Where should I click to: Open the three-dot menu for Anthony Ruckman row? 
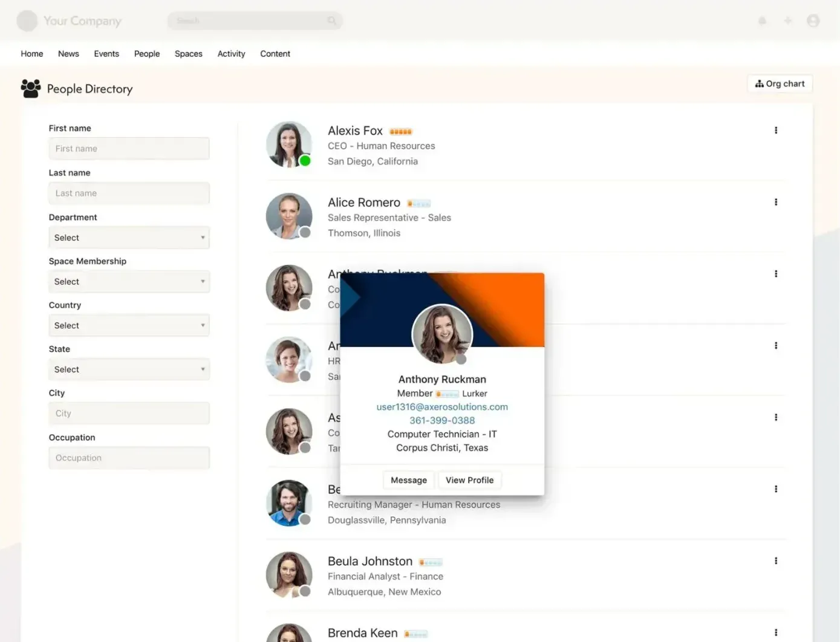coord(776,274)
